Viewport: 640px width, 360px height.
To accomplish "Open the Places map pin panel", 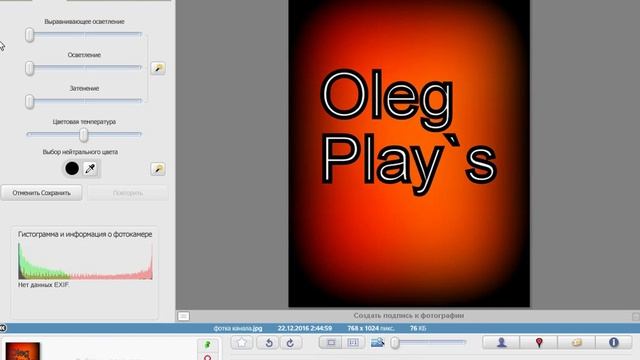I will tap(539, 342).
